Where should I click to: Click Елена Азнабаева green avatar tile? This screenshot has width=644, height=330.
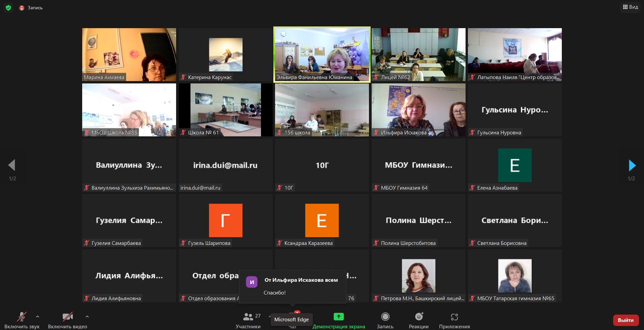[x=515, y=165]
